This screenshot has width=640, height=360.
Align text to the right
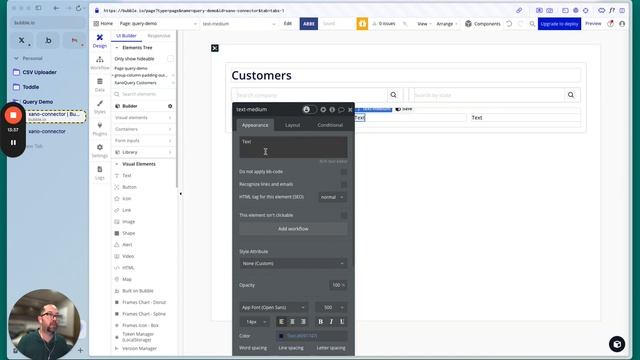[303, 322]
